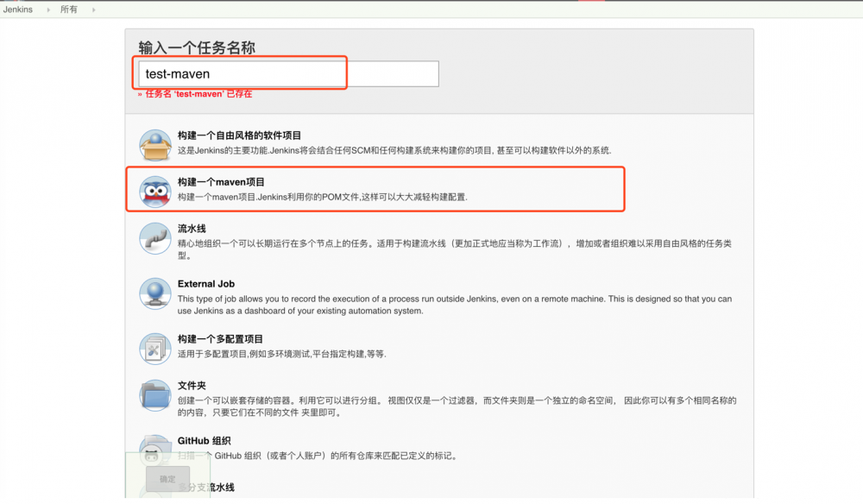Select the freestyle software project icon

(x=155, y=142)
